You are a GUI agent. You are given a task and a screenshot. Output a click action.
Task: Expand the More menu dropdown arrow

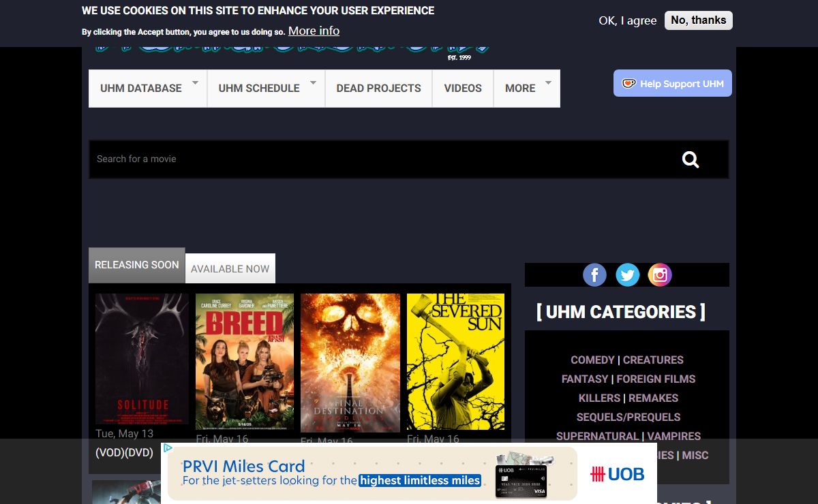click(548, 82)
